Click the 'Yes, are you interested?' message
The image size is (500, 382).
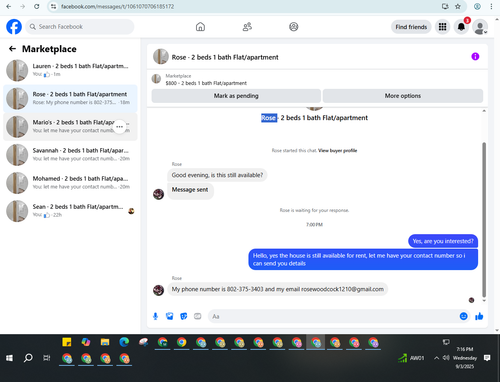pyautogui.click(x=443, y=241)
